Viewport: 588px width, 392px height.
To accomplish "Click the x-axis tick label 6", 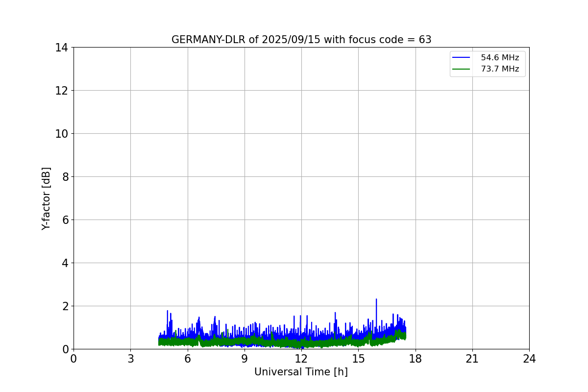I will pos(188,359).
